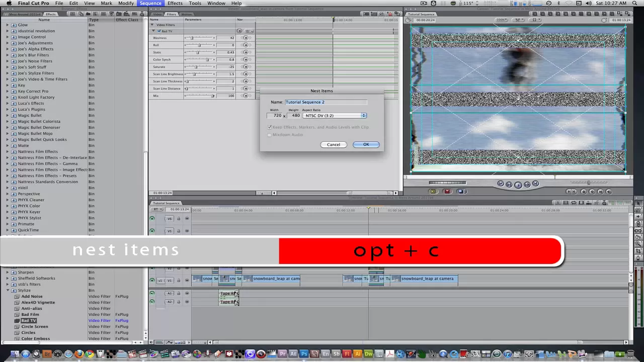Mute audio track A2
Image resolution: width=644 pixels, height=362 pixels.
[x=152, y=302]
